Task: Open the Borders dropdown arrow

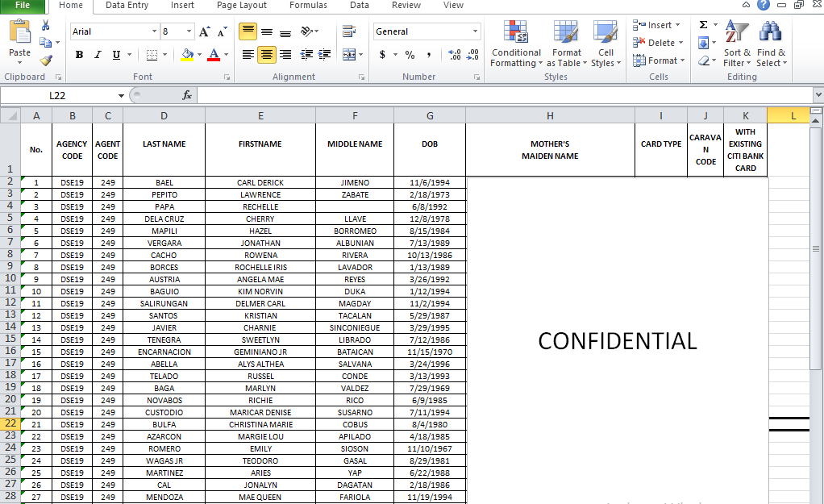Action: (164, 54)
